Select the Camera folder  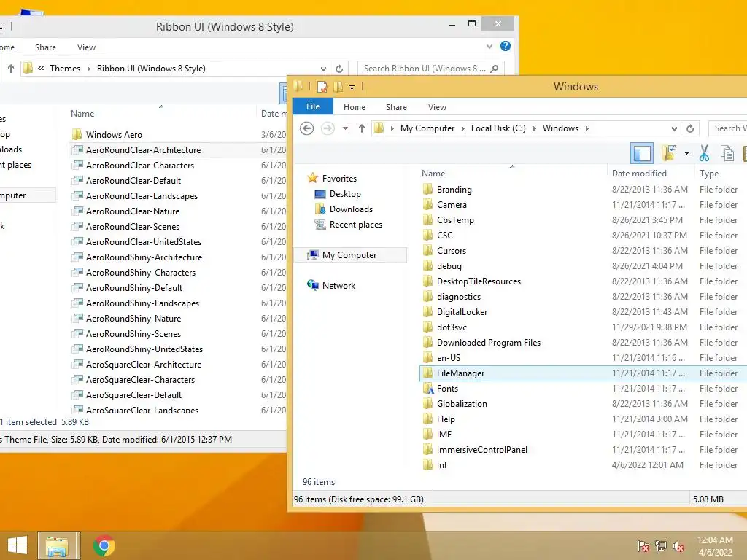tap(452, 205)
